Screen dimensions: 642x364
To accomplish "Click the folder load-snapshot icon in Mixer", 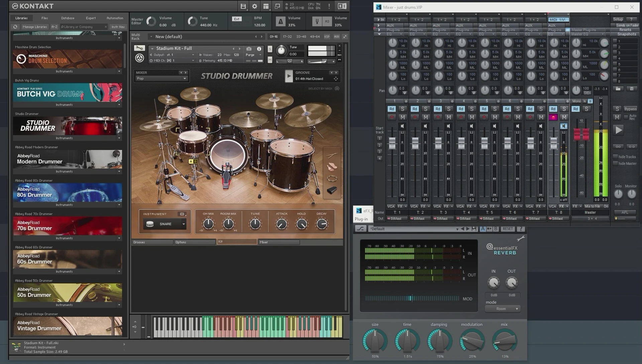I will (x=618, y=88).
